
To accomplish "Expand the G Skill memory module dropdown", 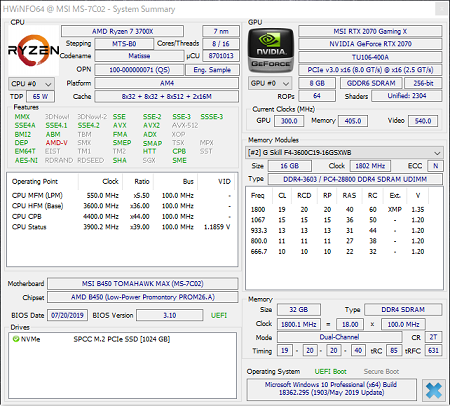I will [344, 153].
